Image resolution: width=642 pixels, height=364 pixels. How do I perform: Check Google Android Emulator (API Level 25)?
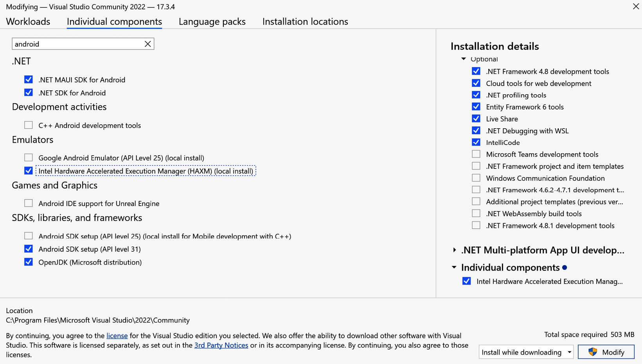tap(29, 158)
